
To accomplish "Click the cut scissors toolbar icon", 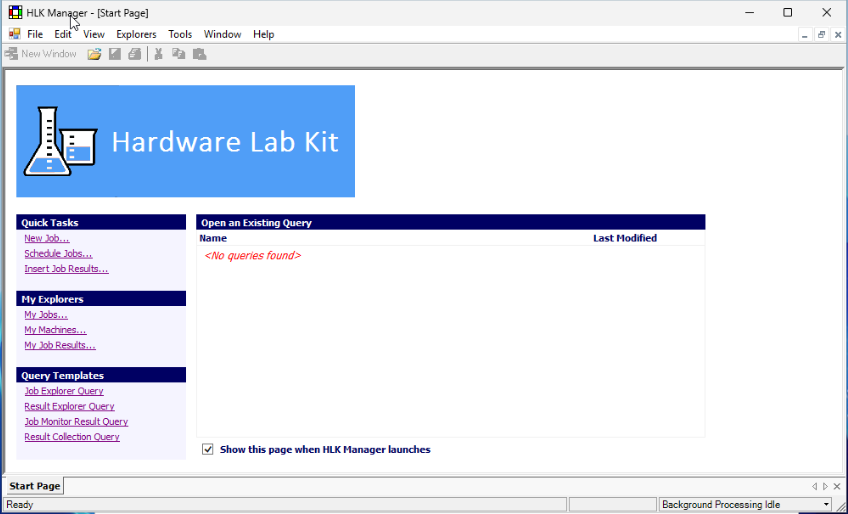I will [x=158, y=54].
